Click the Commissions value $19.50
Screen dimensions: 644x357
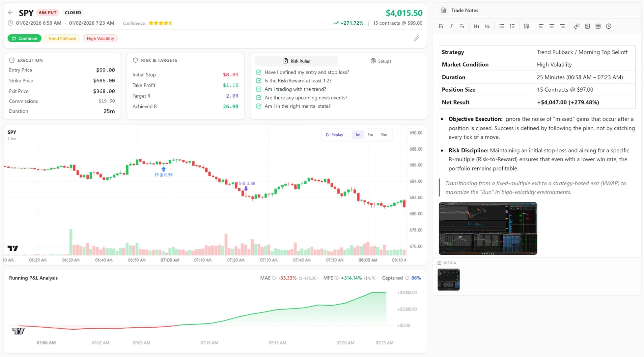pos(107,101)
